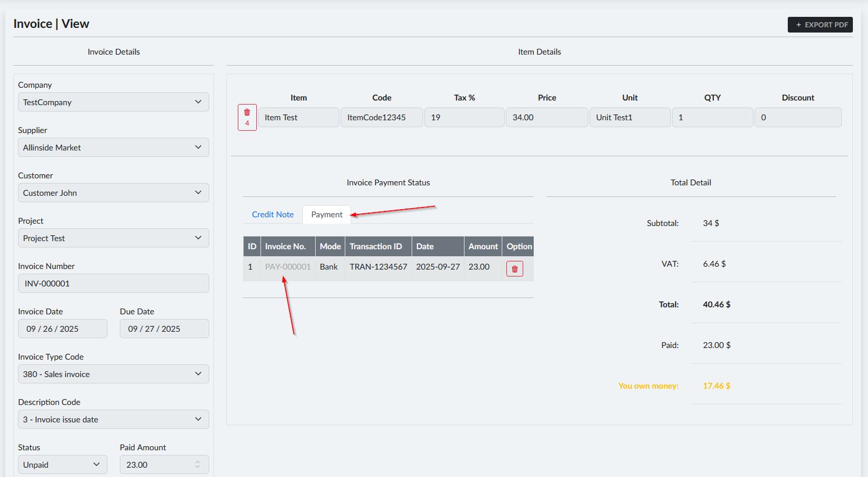Open the Customer dropdown
868x477 pixels.
pyautogui.click(x=113, y=193)
